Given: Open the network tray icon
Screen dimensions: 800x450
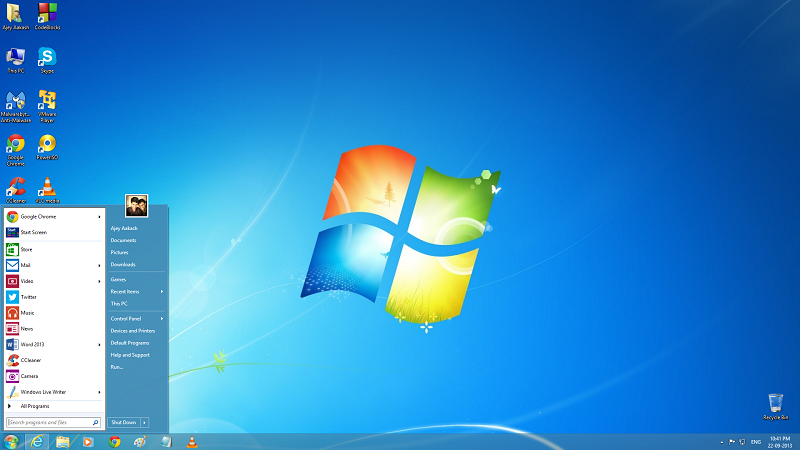Looking at the screenshot, I should point(742,442).
